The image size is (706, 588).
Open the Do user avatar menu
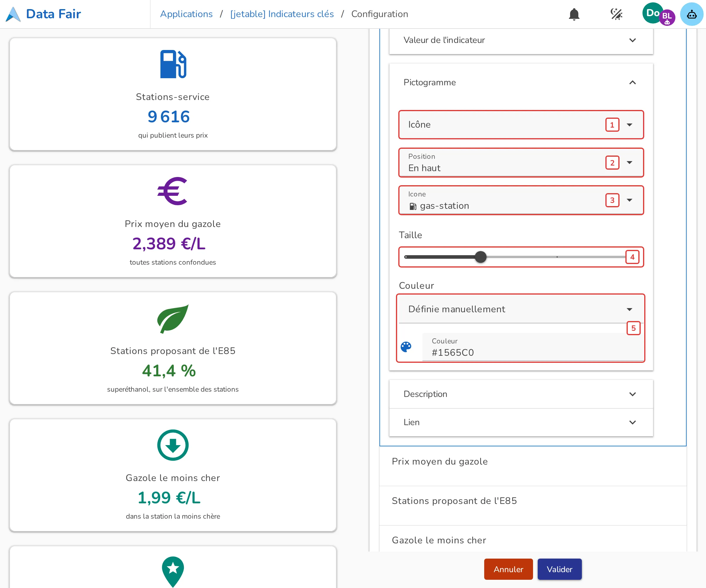click(652, 13)
